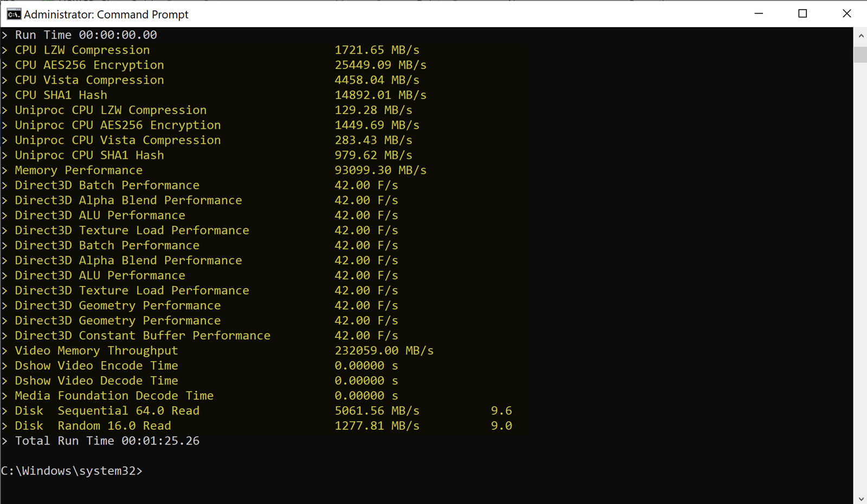The image size is (867, 504).
Task: Open the Command Prompt system menu icon
Action: pyautogui.click(x=14, y=14)
